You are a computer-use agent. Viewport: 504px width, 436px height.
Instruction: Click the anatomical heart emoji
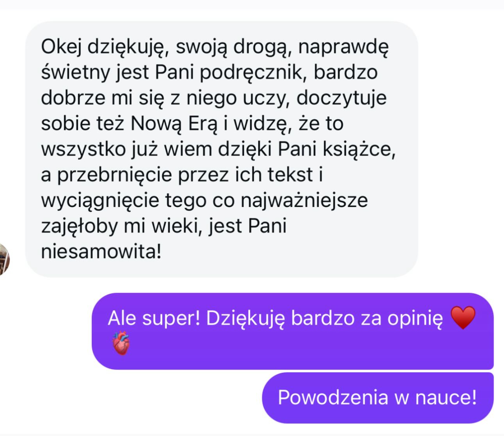click(121, 344)
